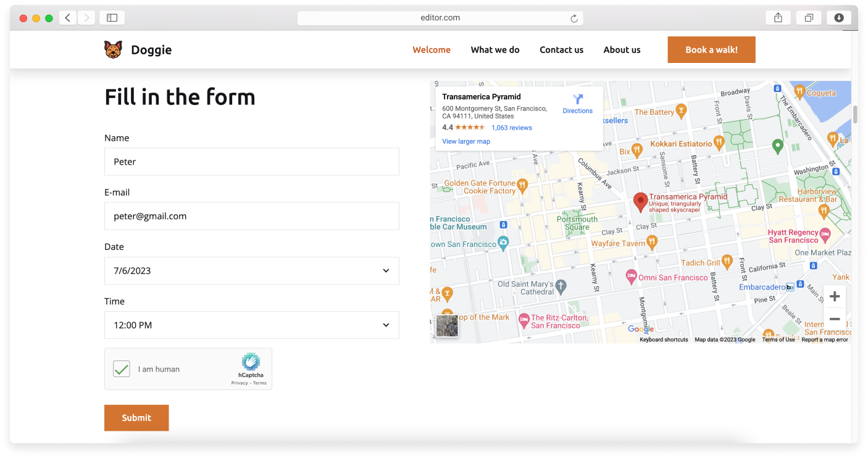Uncheck the I am human checkbox

point(122,369)
